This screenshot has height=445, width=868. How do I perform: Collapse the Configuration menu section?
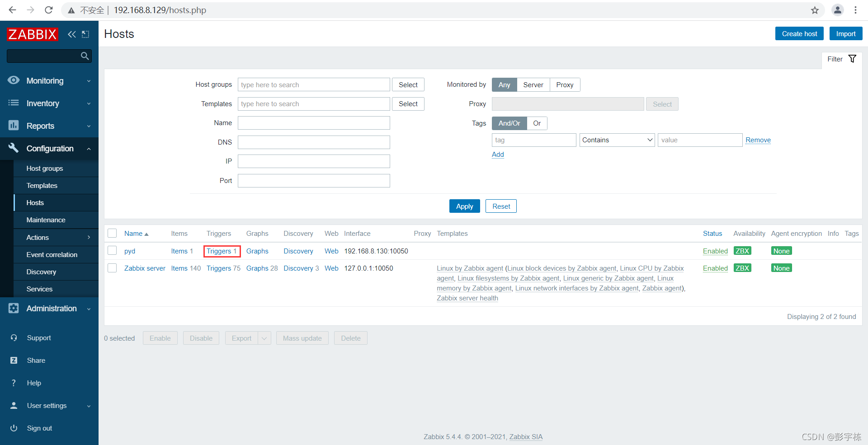tap(89, 149)
